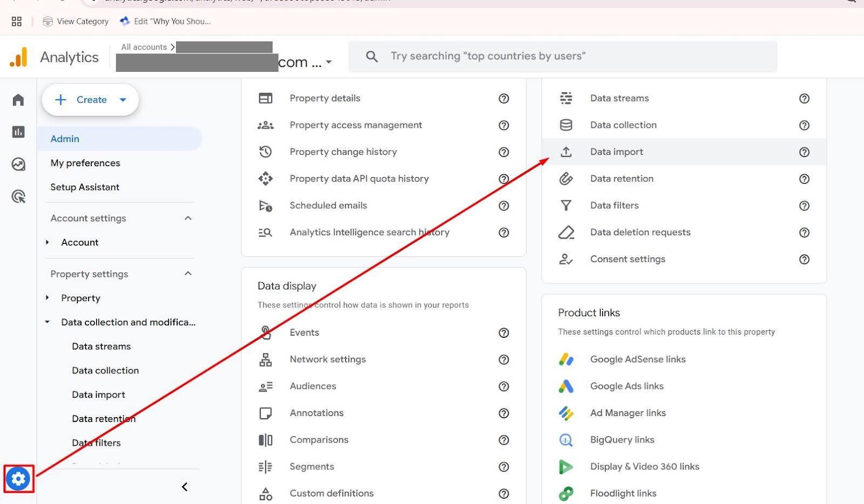Open help for Audiences
Viewport: 864px width, 504px height.
[x=504, y=386]
